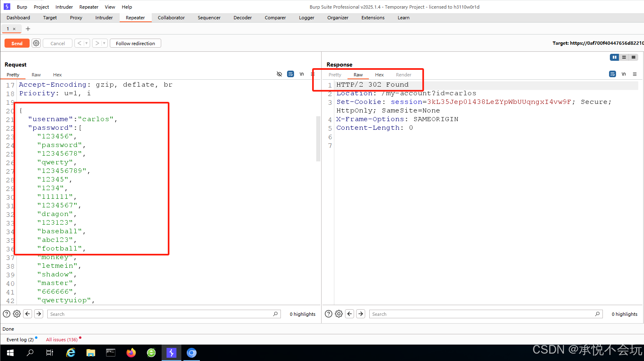644x361 pixels.
Task: Click the next request history arrow
Action: pyautogui.click(x=97, y=43)
